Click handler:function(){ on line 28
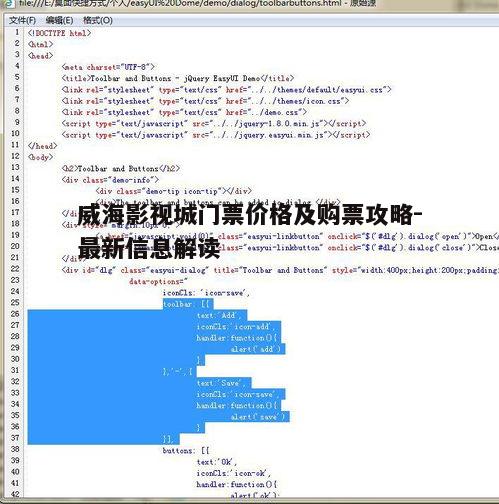This screenshot has height=504, width=499. pos(237,338)
